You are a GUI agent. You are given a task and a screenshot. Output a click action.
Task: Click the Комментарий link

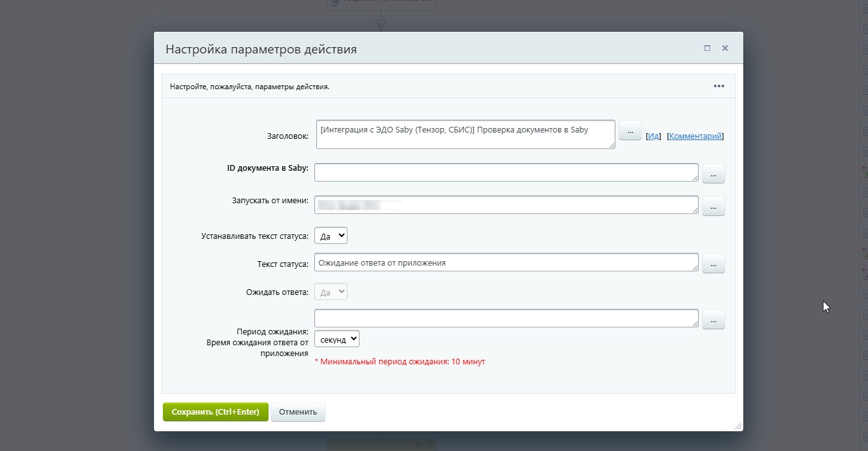pyautogui.click(x=696, y=136)
